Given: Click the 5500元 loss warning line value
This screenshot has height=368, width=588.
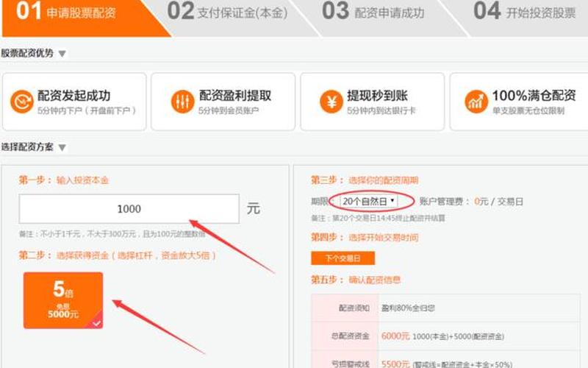Looking at the screenshot, I should click(x=395, y=364).
